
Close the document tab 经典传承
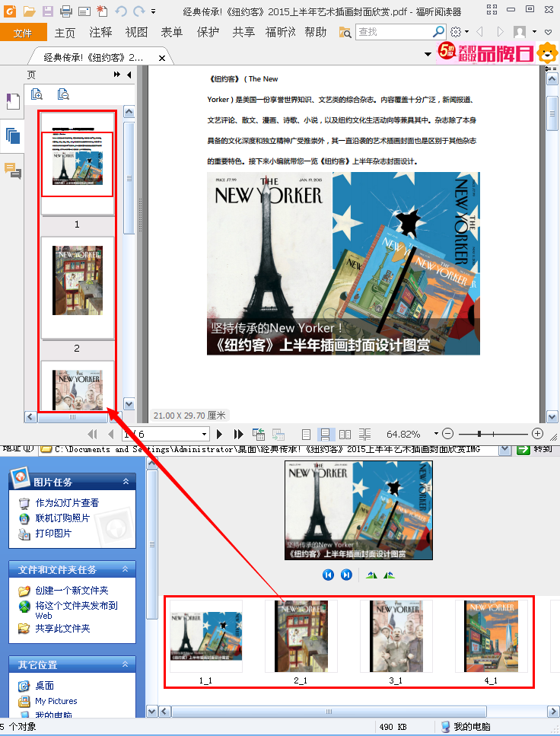pos(162,58)
